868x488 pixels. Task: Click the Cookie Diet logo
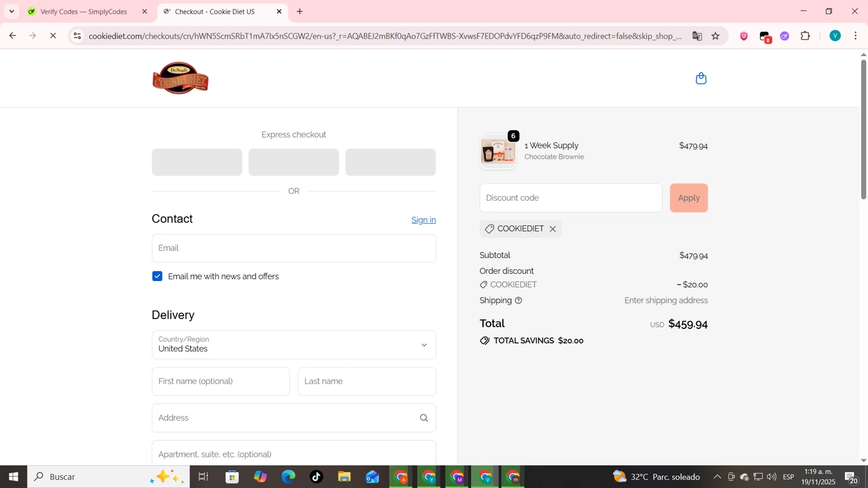coord(181,78)
